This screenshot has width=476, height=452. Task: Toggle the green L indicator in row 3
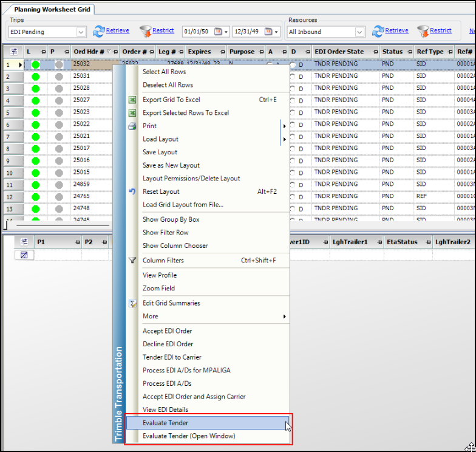[x=35, y=89]
